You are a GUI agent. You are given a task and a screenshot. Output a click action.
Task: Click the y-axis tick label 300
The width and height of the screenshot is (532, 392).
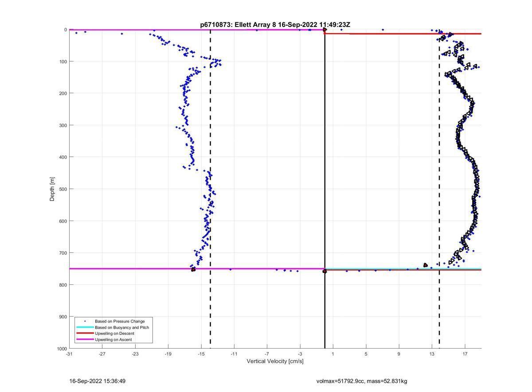(63, 125)
